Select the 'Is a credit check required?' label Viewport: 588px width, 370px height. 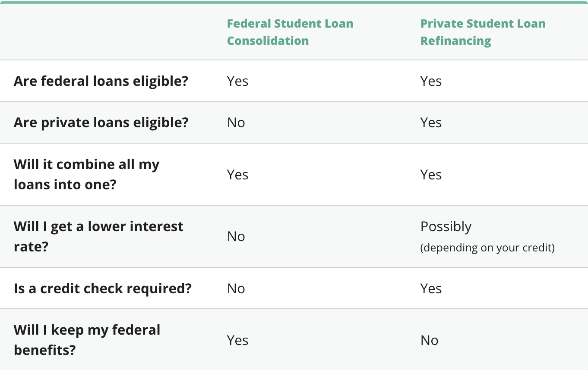pos(102,288)
